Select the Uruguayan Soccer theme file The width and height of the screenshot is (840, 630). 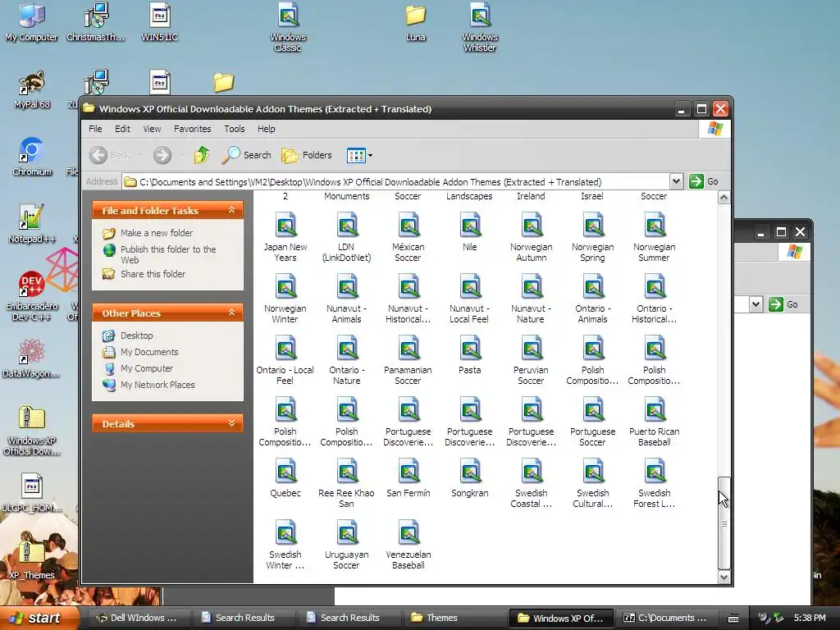coord(347,545)
